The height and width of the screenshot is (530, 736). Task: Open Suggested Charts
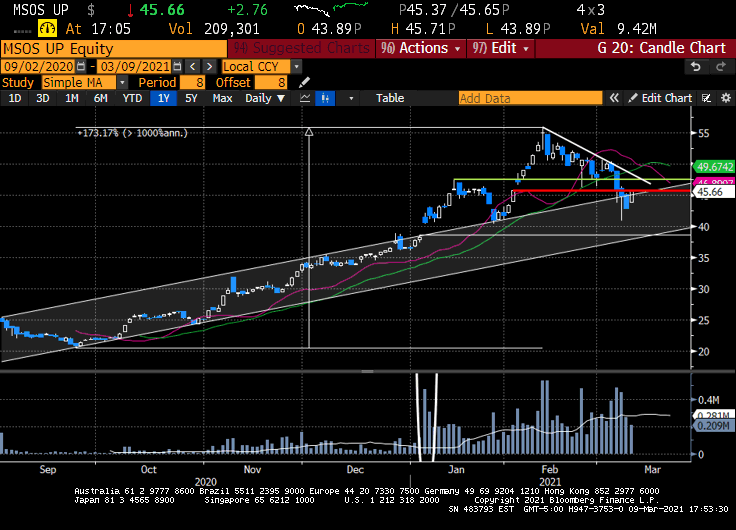coord(301,48)
